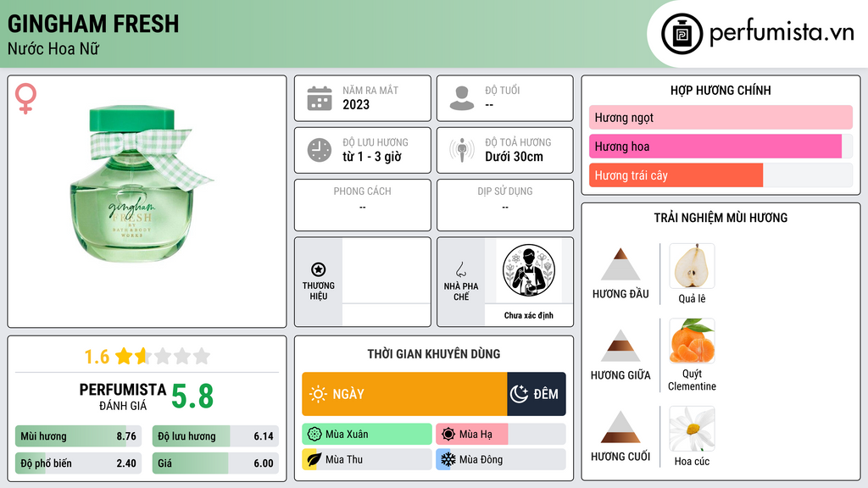
Task: Click the nose icon above Nhà pha chế
Action: pos(460,269)
